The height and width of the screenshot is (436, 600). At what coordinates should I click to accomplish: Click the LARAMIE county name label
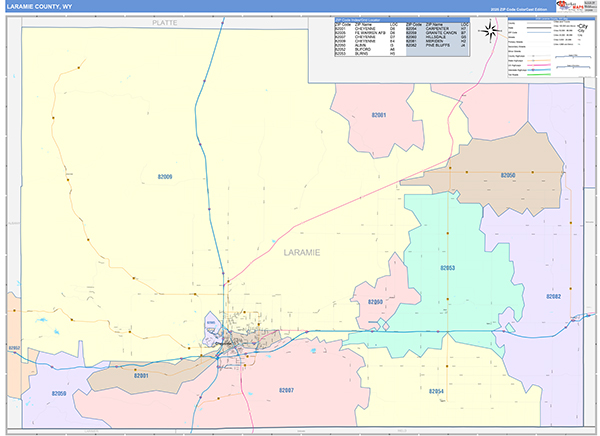click(301, 253)
